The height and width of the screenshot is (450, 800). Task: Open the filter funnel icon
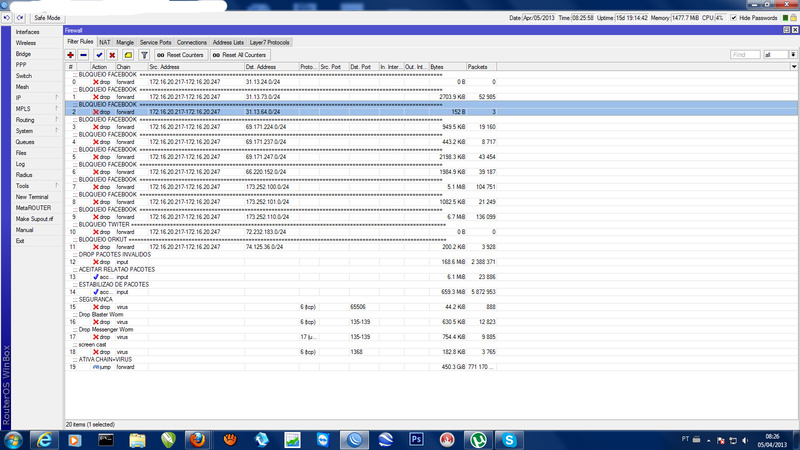point(144,55)
